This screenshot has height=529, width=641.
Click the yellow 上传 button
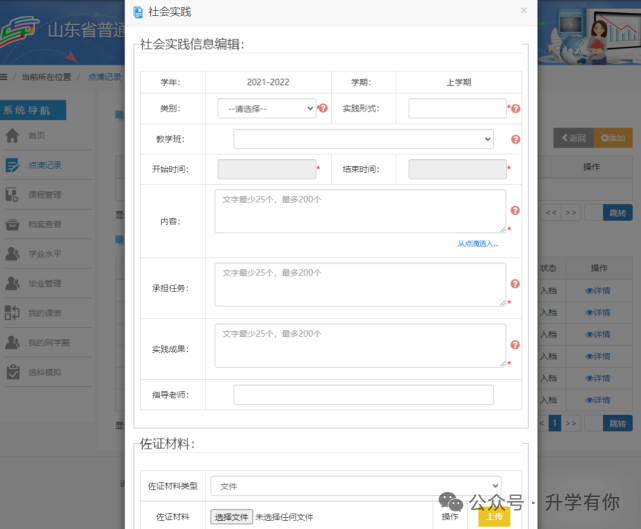click(494, 517)
